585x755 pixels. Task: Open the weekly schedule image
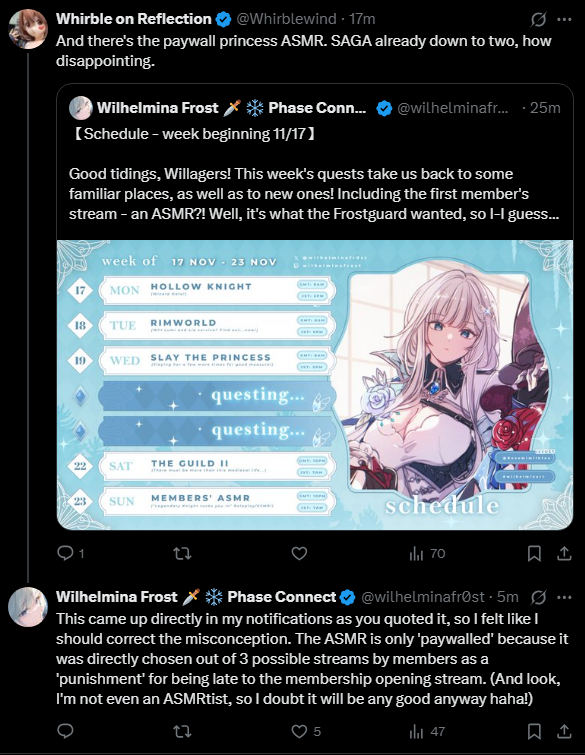315,385
